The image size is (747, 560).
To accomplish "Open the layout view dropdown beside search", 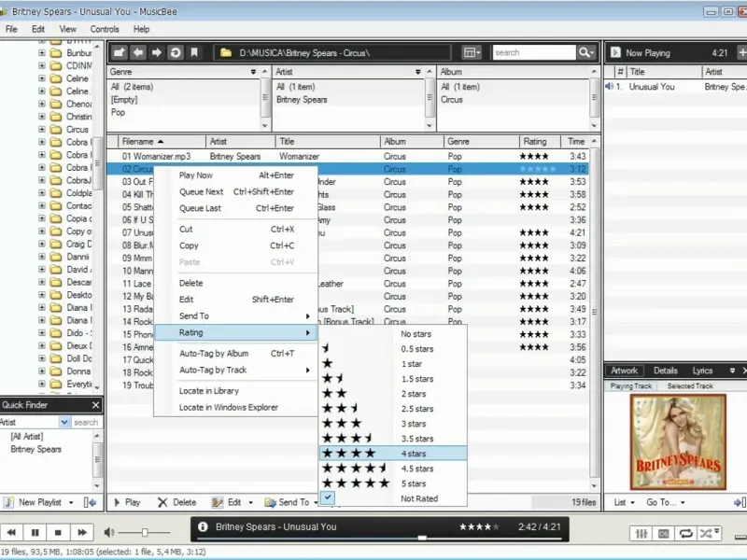I will 472,52.
